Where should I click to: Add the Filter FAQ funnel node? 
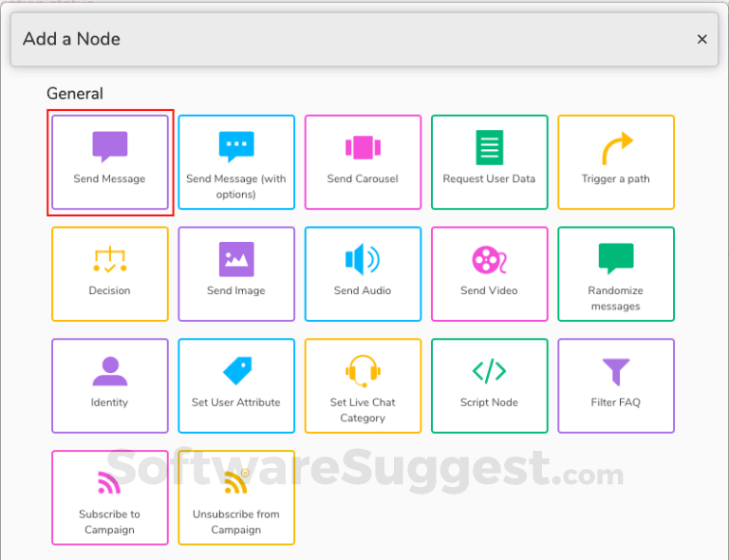point(616,386)
